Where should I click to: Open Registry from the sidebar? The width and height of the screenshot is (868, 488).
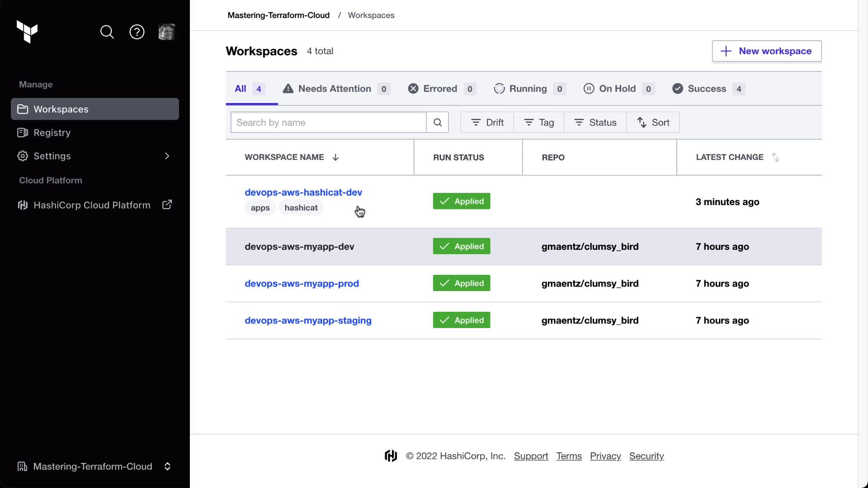click(x=52, y=132)
